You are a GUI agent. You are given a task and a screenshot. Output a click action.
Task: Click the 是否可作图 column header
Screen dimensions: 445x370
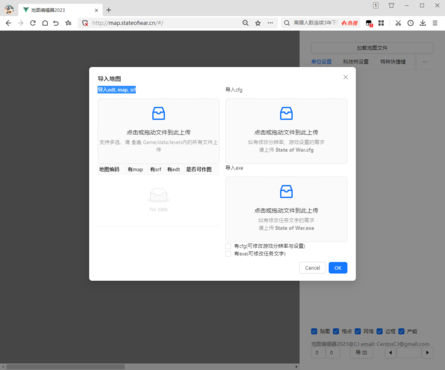click(199, 169)
